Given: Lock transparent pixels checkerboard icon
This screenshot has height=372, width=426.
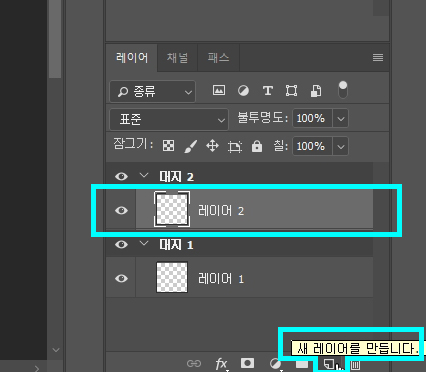Looking at the screenshot, I should (x=168, y=146).
